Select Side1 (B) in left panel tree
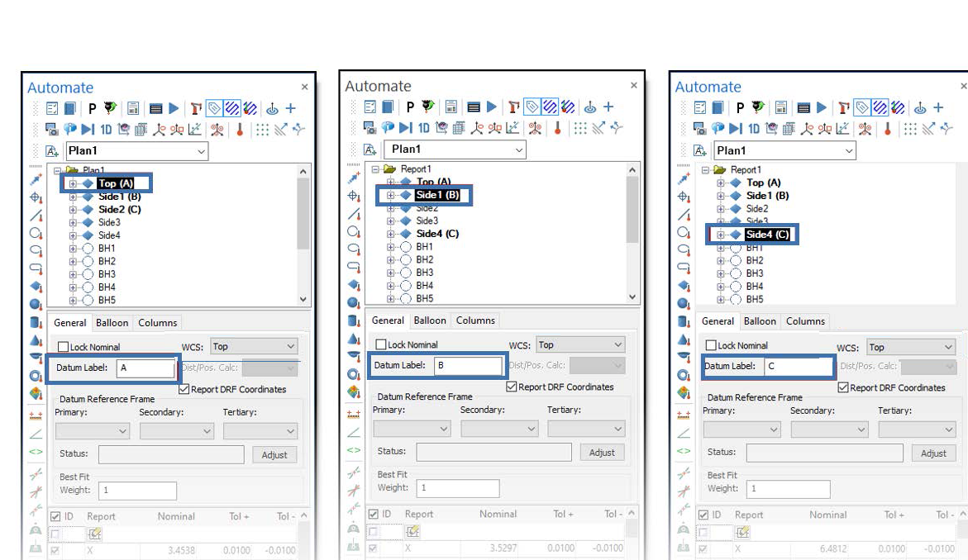Image resolution: width=968 pixels, height=560 pixels. click(x=120, y=197)
